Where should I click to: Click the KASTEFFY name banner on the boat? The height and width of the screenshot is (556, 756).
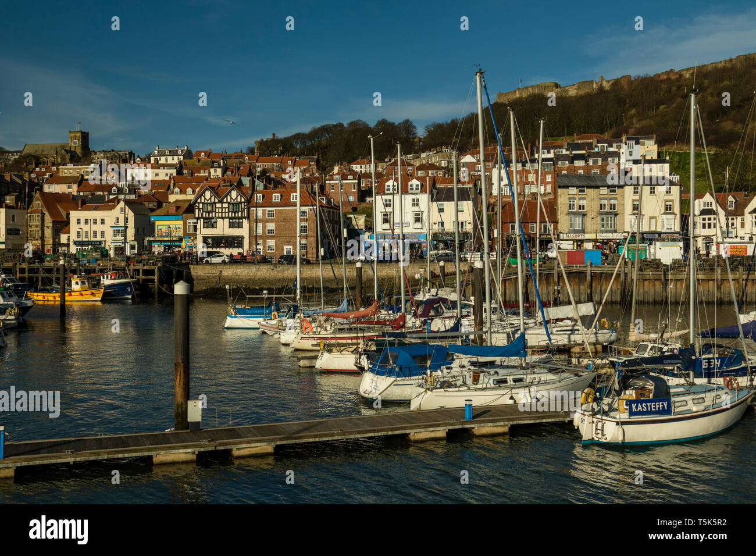point(650,407)
